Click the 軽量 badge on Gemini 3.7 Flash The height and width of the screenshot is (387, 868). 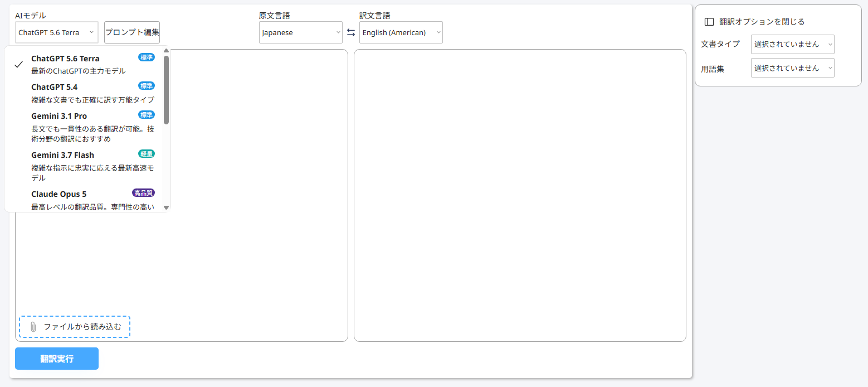[x=147, y=154]
